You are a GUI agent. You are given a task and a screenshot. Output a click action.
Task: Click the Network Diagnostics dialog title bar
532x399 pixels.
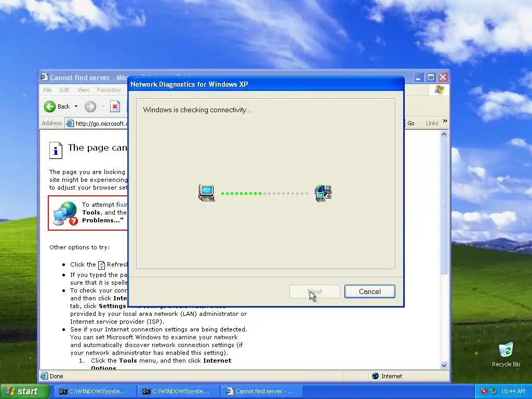point(266,84)
